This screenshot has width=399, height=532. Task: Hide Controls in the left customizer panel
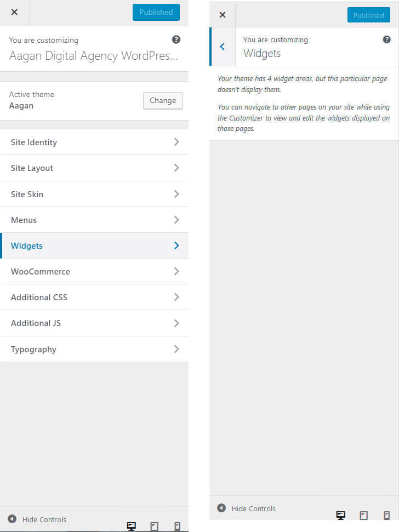37,519
